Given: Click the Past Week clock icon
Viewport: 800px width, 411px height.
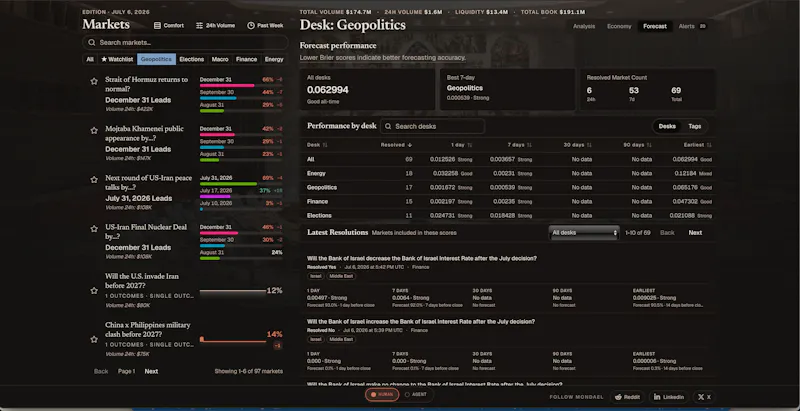Looking at the screenshot, I should tap(251, 25).
